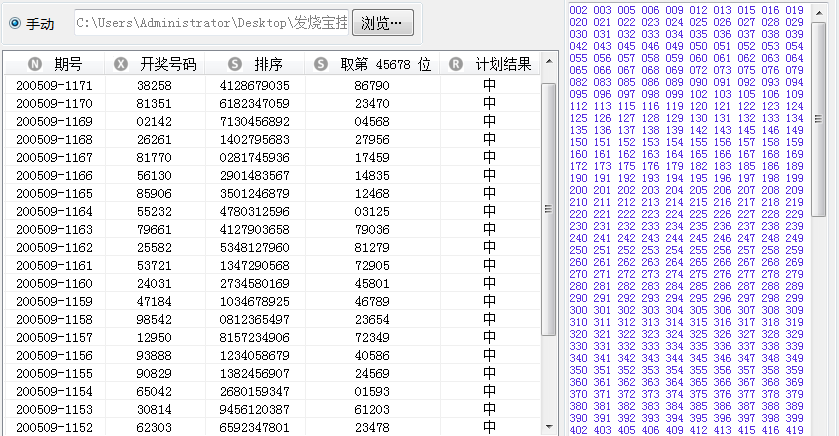
Task: Click number 019 in the blue list
Action: click(x=795, y=10)
